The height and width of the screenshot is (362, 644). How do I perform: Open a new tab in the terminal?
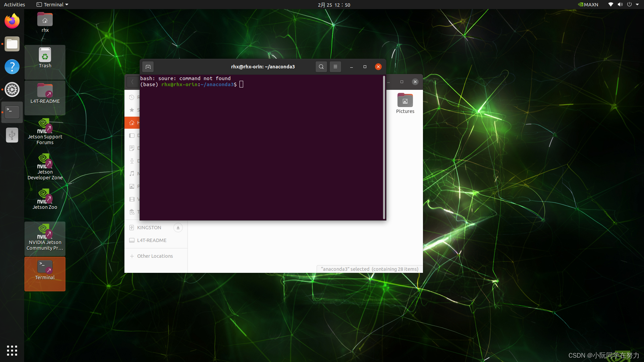pyautogui.click(x=148, y=67)
